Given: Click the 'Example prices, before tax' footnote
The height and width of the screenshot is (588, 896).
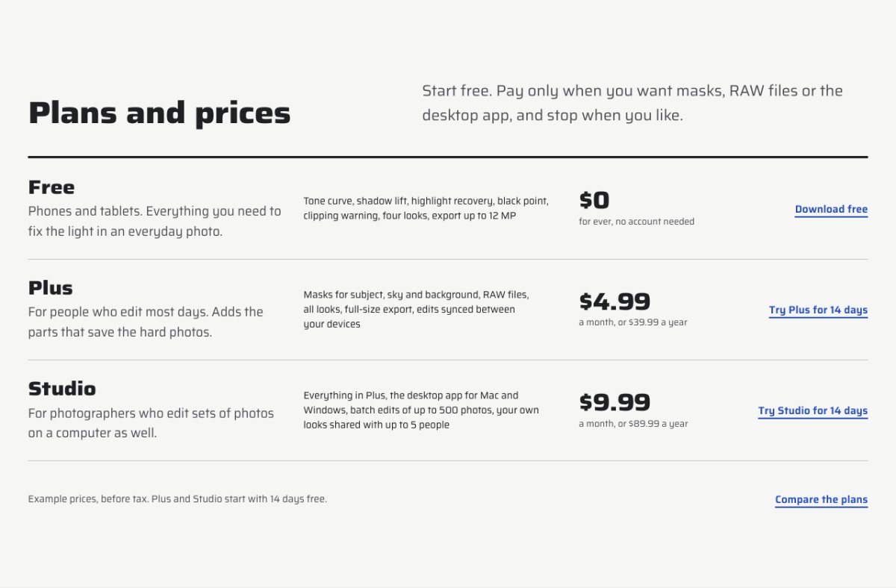Looking at the screenshot, I should coord(178,498).
